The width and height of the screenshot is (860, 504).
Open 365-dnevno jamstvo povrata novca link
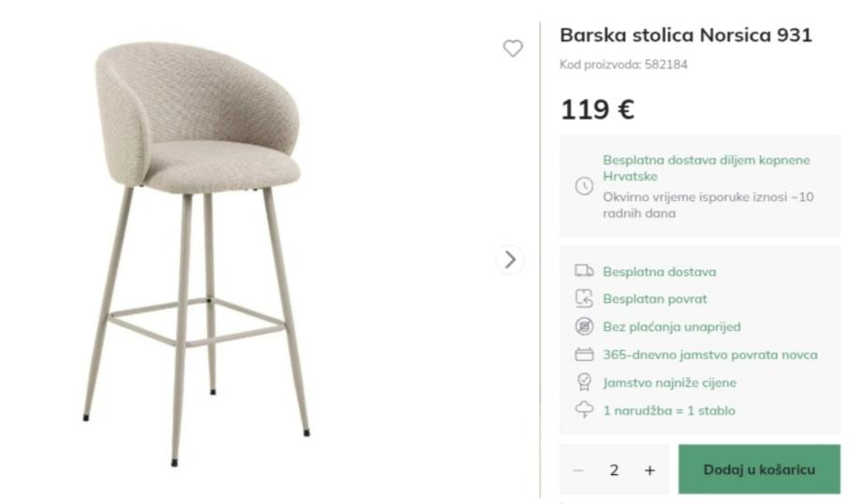(709, 355)
